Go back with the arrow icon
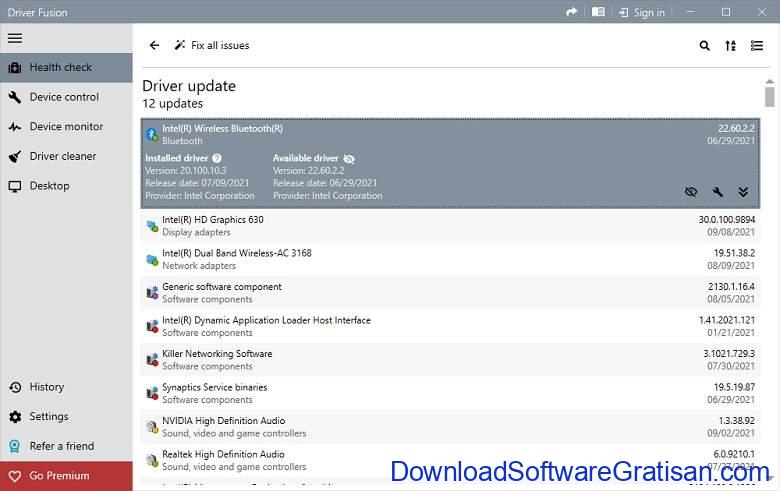This screenshot has height=491, width=780. tap(154, 45)
